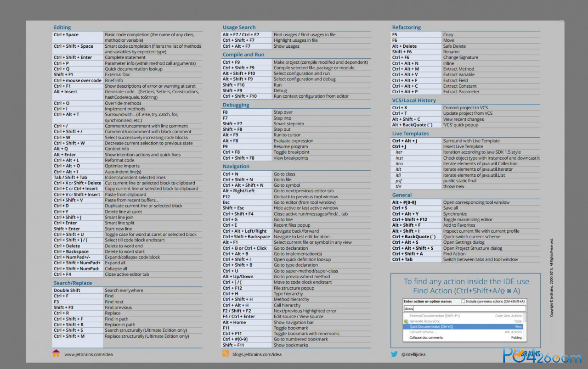Click the 'Show navigation bar' description
588x369 pixels.
(294, 323)
